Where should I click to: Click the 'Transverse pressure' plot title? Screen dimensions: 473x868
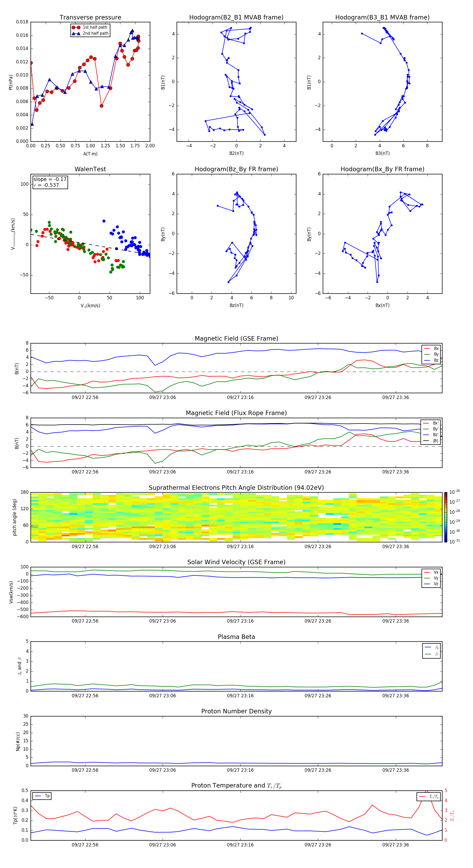pos(90,17)
